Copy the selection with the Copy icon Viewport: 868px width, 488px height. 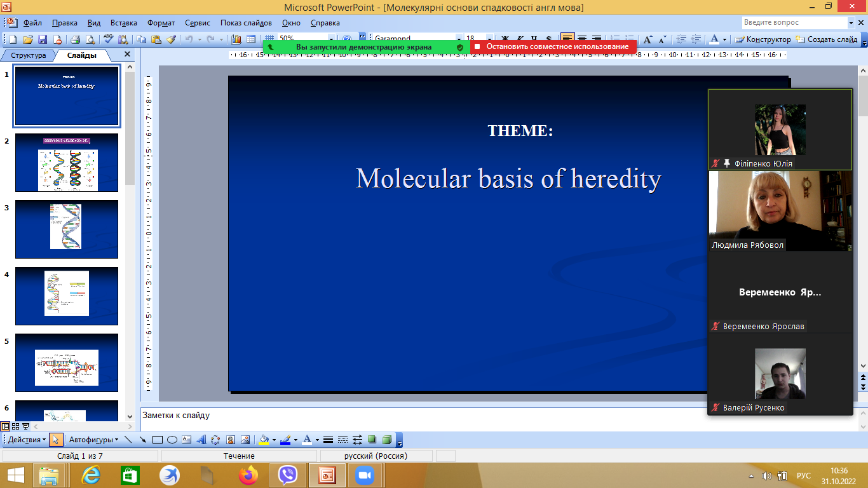pos(140,39)
